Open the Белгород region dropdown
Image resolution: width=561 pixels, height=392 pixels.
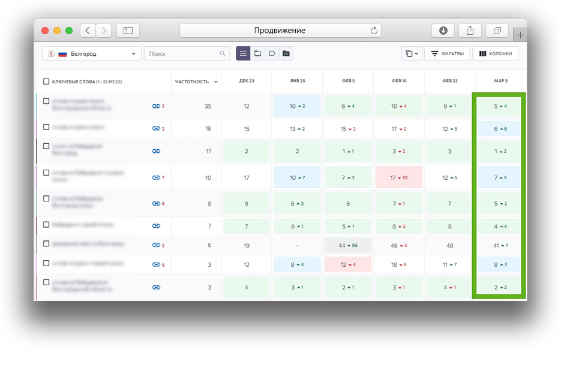[92, 53]
